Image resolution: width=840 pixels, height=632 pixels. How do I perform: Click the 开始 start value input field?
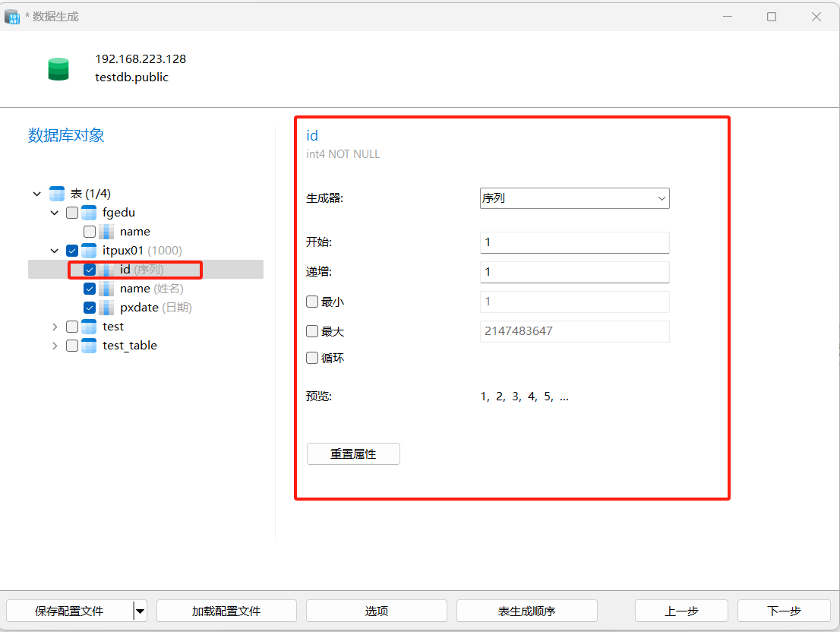tap(574, 242)
